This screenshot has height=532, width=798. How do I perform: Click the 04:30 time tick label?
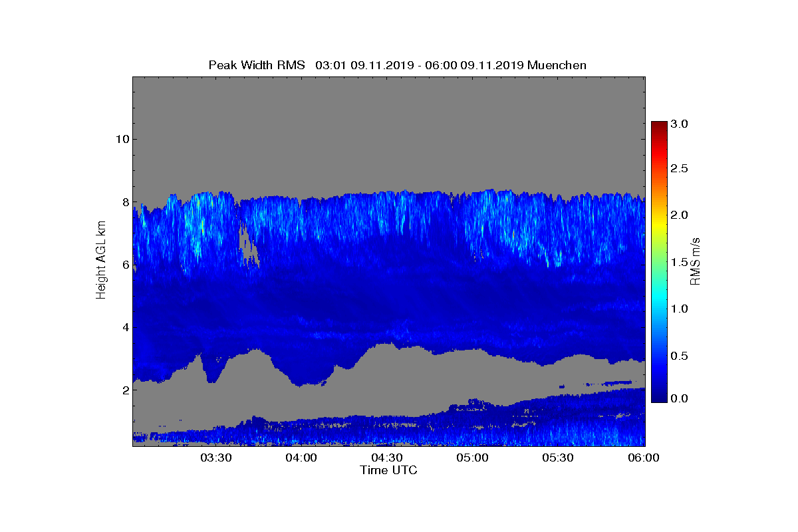click(387, 458)
